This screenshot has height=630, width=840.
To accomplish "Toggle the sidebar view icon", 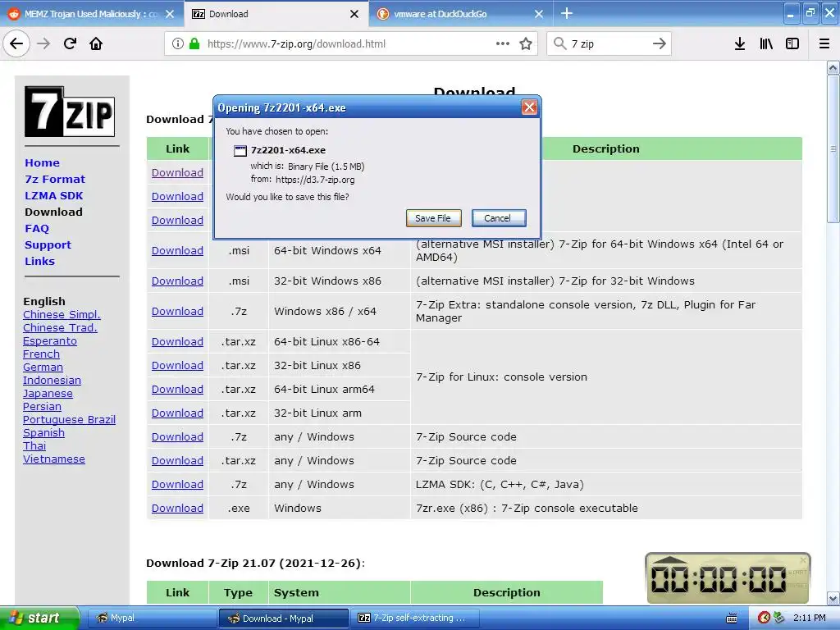I will [x=792, y=43].
